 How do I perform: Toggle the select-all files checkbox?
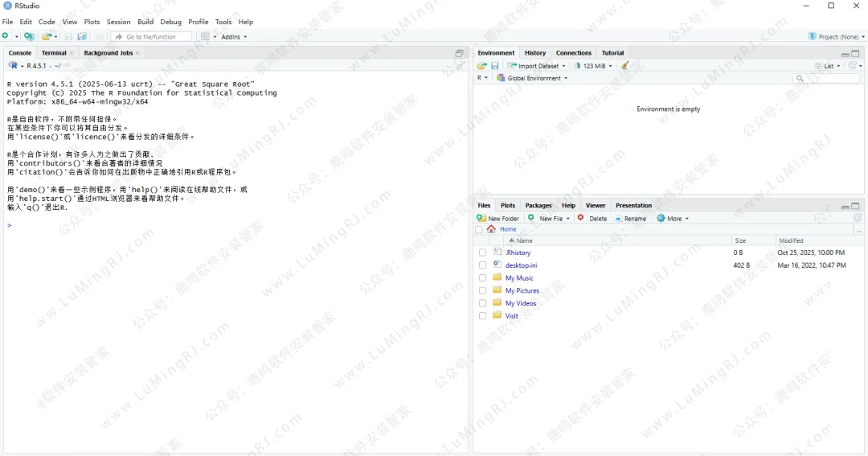point(479,229)
